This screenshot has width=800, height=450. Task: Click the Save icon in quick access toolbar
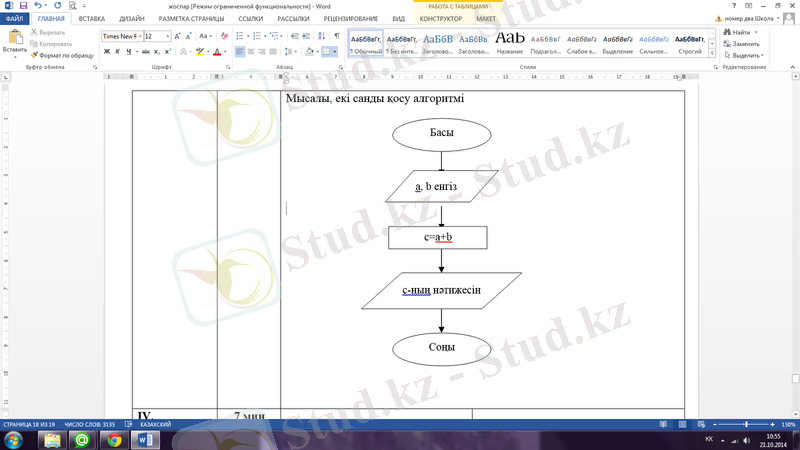point(22,6)
